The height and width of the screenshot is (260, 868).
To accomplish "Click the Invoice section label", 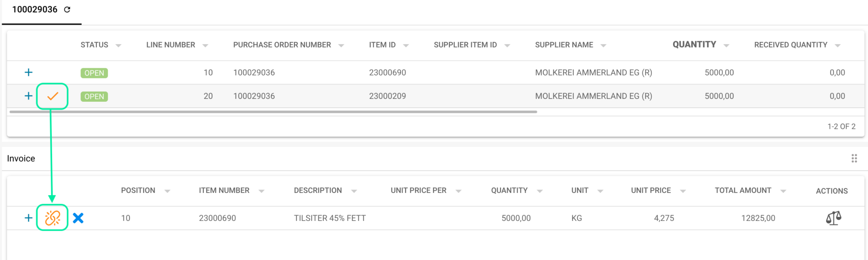I will [21, 158].
